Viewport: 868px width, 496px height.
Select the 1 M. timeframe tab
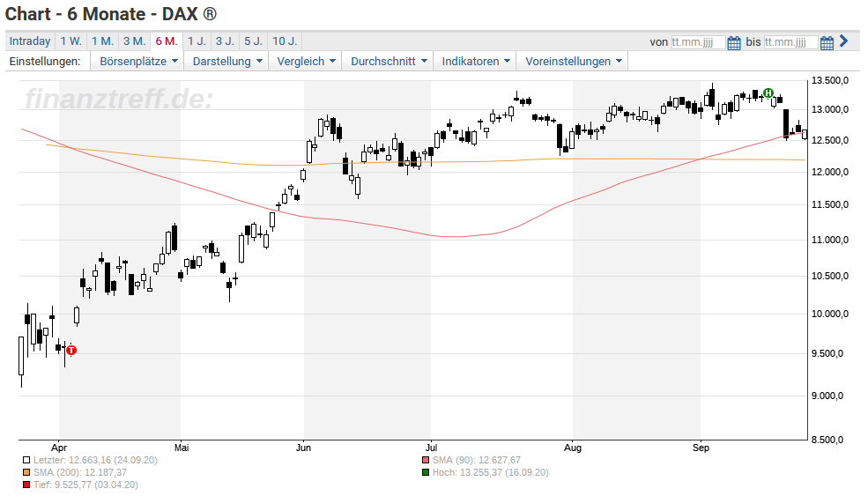[102, 41]
